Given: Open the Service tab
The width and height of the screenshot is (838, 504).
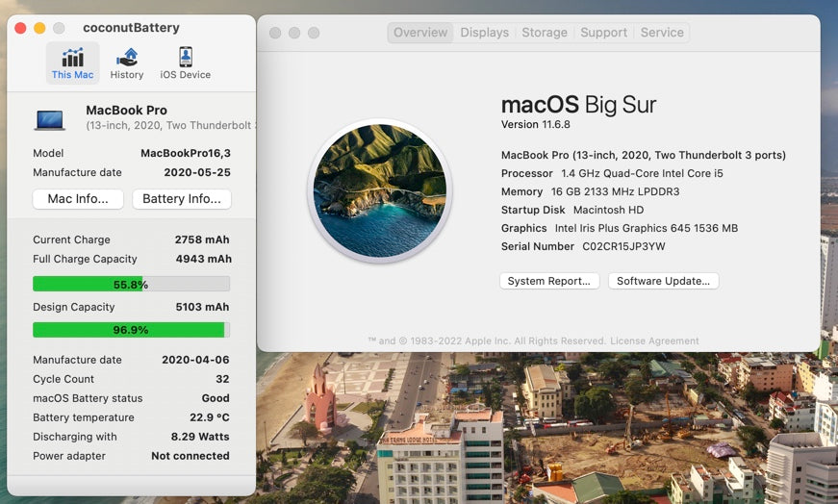Looking at the screenshot, I should click(x=662, y=33).
